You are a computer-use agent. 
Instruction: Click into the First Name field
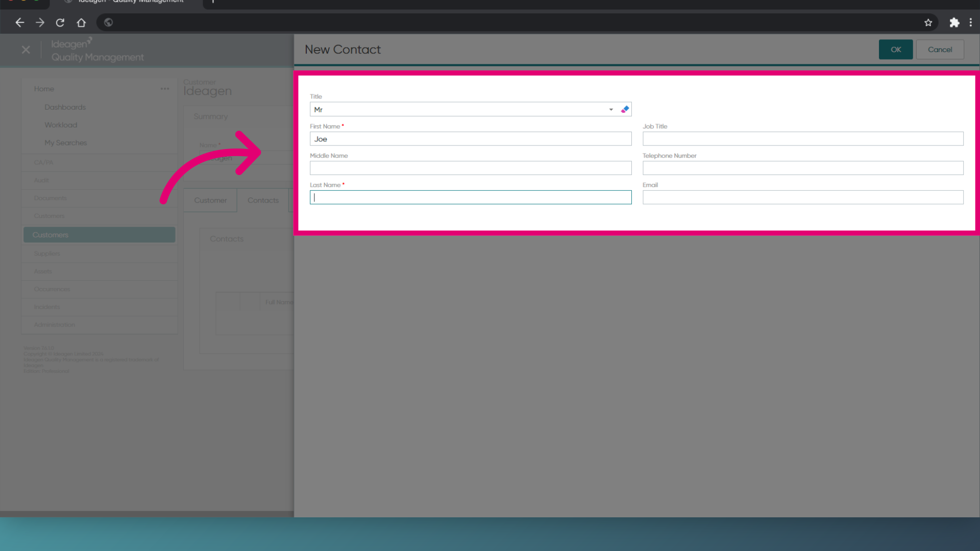tap(471, 139)
